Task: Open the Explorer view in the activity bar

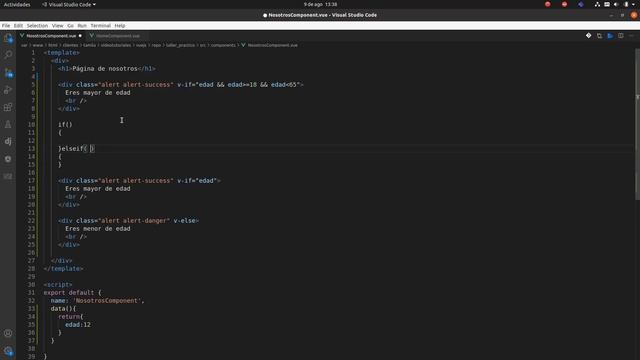Action: click(x=8, y=38)
